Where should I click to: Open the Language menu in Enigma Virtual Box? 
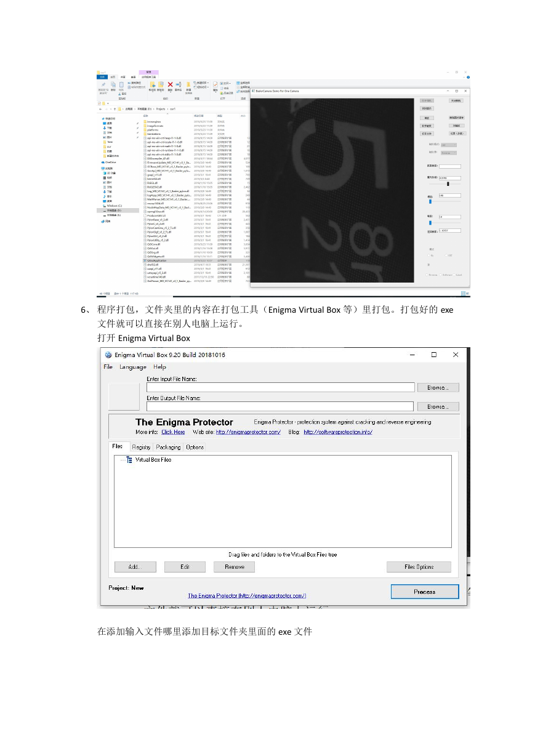tap(133, 367)
